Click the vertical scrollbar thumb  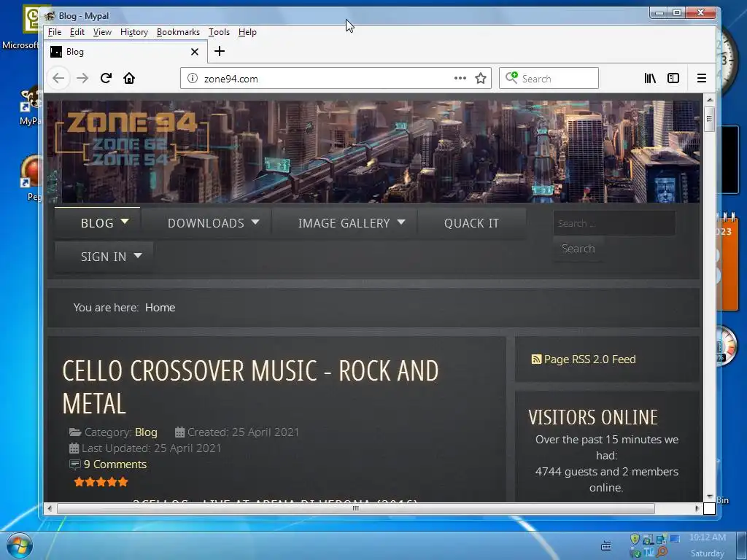pos(709,118)
